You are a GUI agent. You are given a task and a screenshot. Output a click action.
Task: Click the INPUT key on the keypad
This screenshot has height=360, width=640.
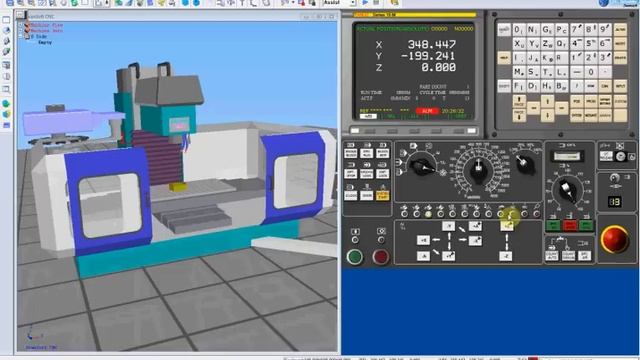pos(620,86)
